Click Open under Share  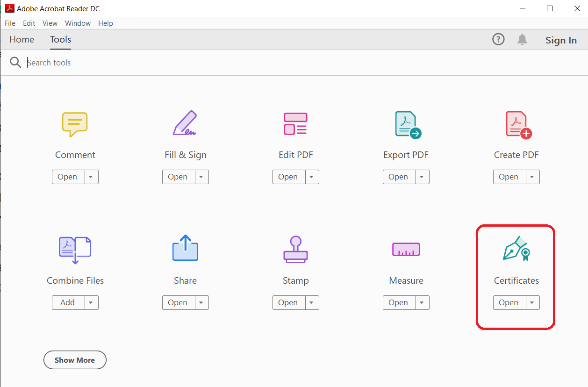coord(178,303)
